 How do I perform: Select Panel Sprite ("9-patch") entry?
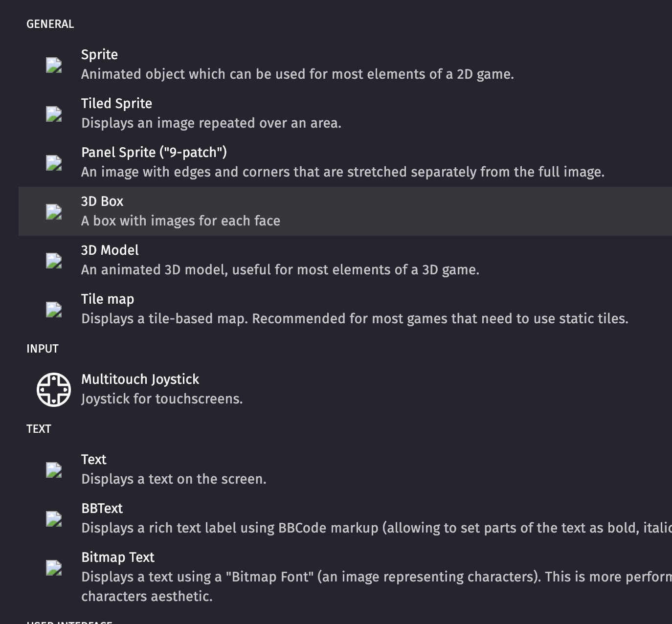[x=154, y=153]
